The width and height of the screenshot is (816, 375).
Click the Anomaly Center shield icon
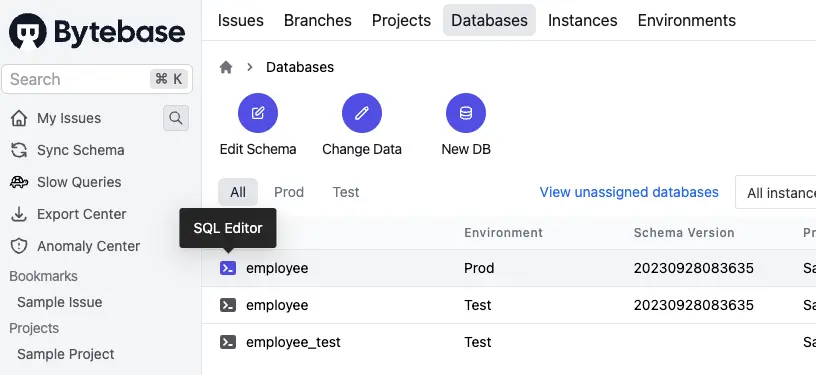pos(19,246)
